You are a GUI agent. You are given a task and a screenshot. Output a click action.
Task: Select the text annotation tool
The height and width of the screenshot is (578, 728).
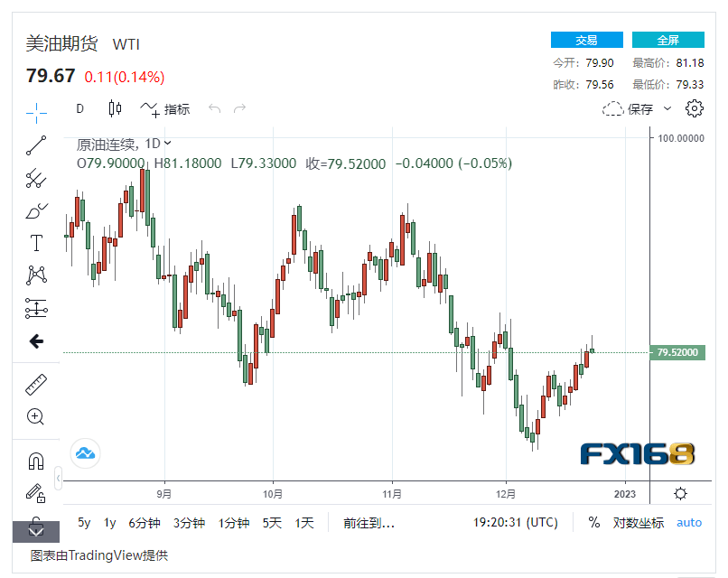click(36, 242)
